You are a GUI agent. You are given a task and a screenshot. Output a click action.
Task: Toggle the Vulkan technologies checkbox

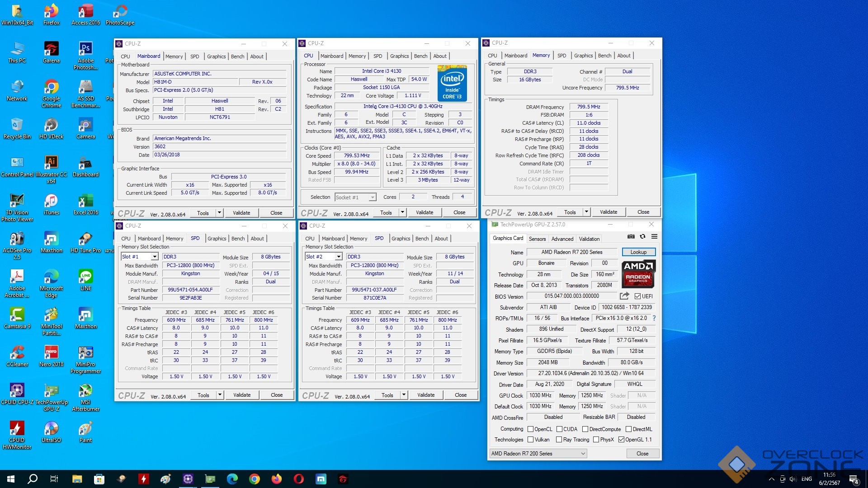click(531, 440)
